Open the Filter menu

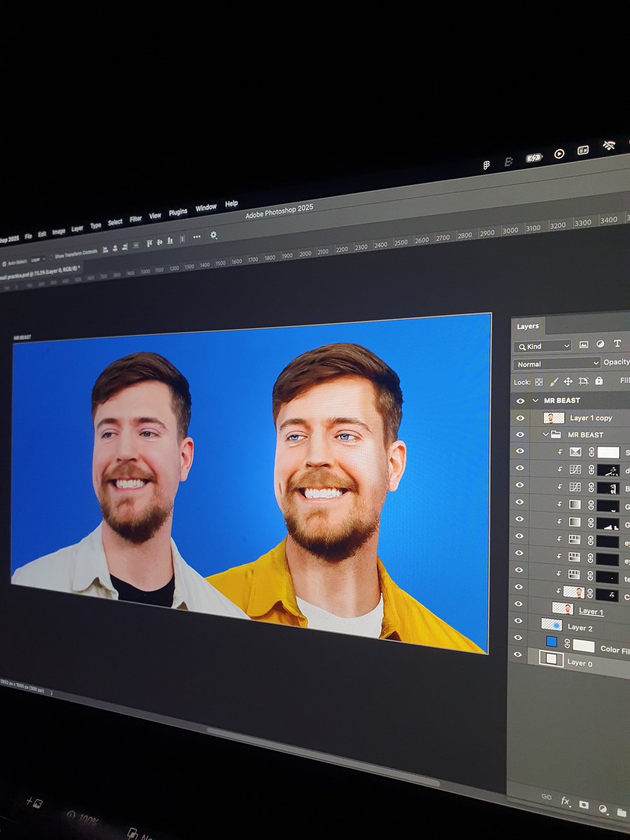click(135, 219)
